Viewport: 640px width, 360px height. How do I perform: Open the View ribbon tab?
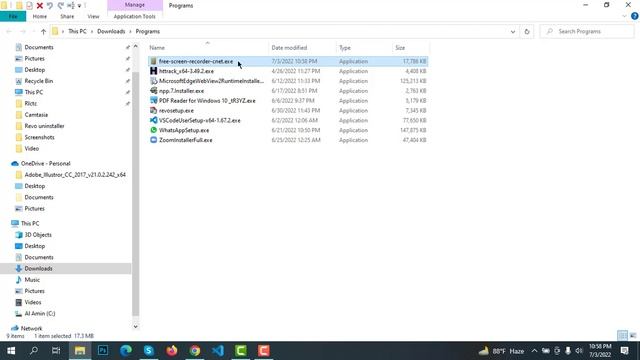pyautogui.click(x=93, y=16)
